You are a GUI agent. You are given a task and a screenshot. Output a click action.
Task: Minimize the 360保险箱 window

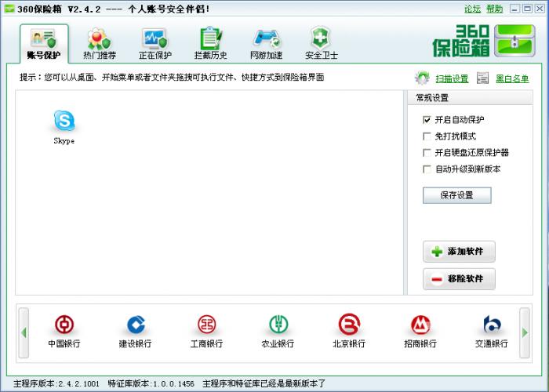pyautogui.click(x=514, y=9)
